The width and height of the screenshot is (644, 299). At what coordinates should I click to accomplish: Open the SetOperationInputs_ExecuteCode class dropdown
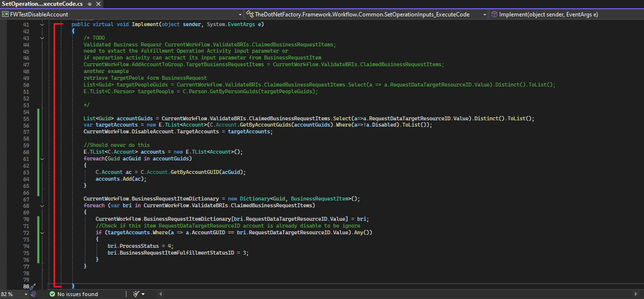485,14
